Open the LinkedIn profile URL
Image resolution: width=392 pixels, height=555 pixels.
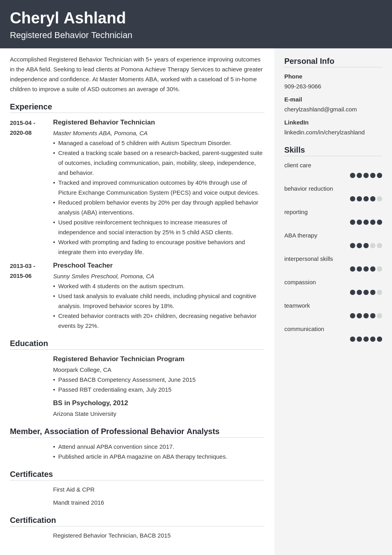click(x=324, y=132)
